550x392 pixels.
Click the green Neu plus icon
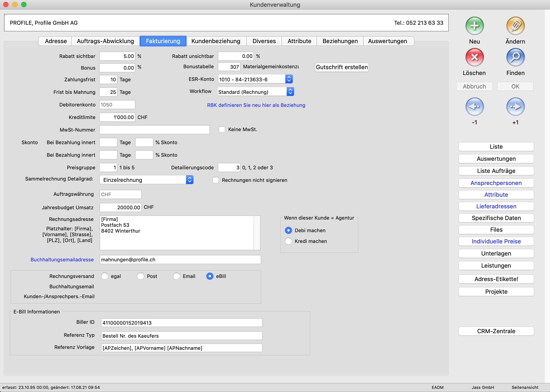474,26
